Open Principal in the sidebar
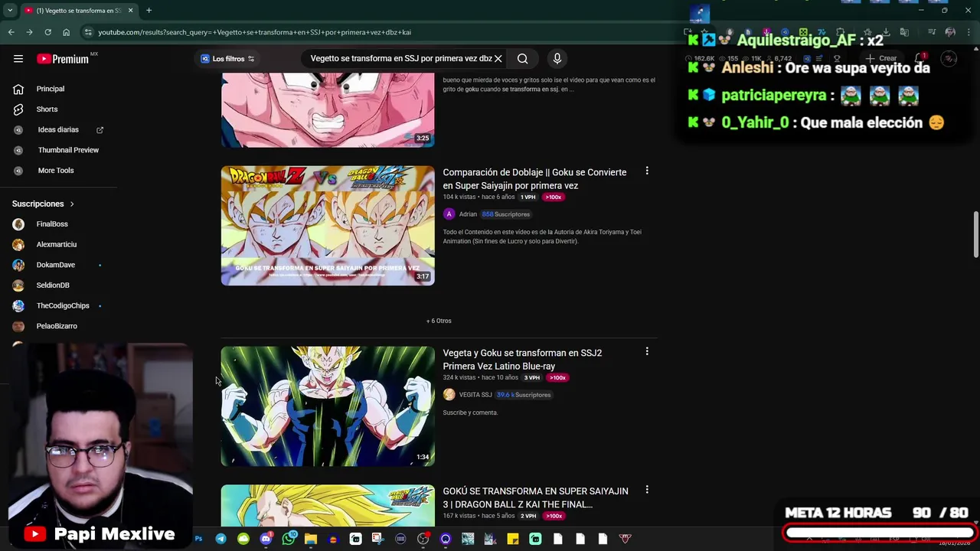The image size is (980, 551). 51,89
